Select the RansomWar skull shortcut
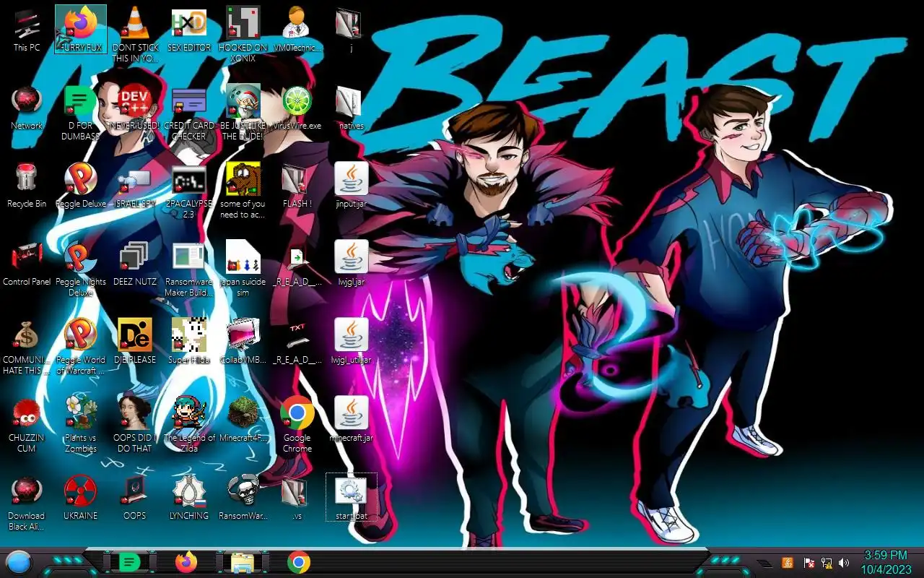This screenshot has height=578, width=924. click(x=243, y=498)
